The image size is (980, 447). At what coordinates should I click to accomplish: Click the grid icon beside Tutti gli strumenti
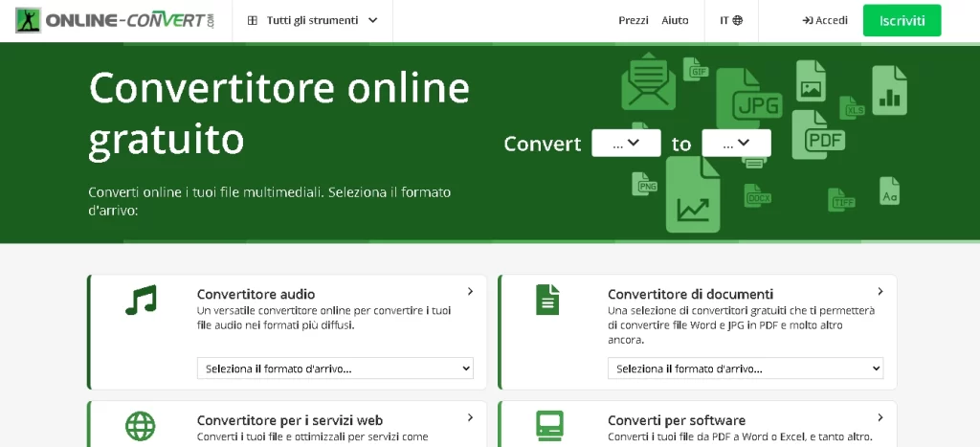(x=253, y=21)
